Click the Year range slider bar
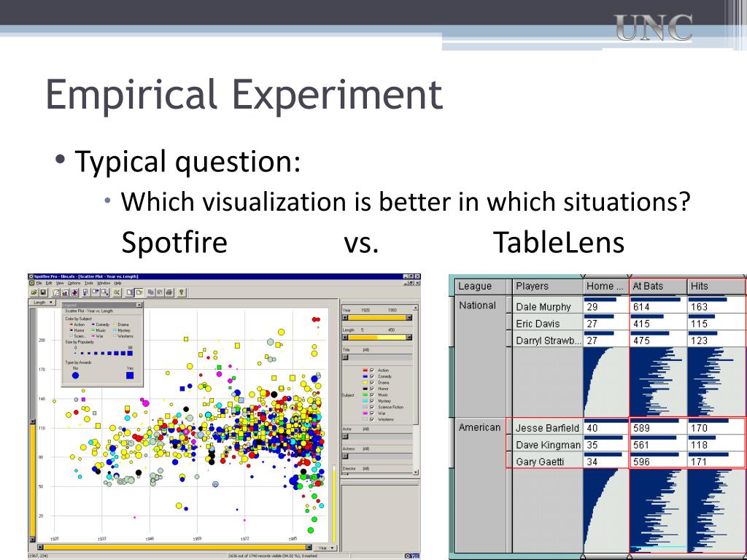The height and width of the screenshot is (560, 747). (377, 318)
